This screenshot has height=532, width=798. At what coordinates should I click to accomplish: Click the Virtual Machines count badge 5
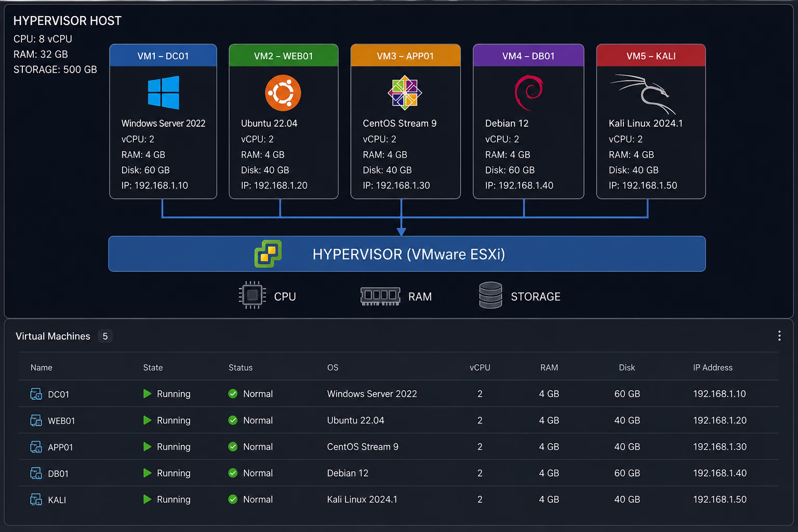pyautogui.click(x=105, y=336)
